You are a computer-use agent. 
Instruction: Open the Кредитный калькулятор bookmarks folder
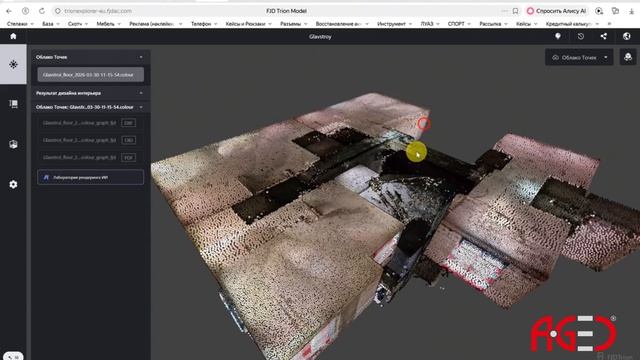pyautogui.click(x=572, y=24)
